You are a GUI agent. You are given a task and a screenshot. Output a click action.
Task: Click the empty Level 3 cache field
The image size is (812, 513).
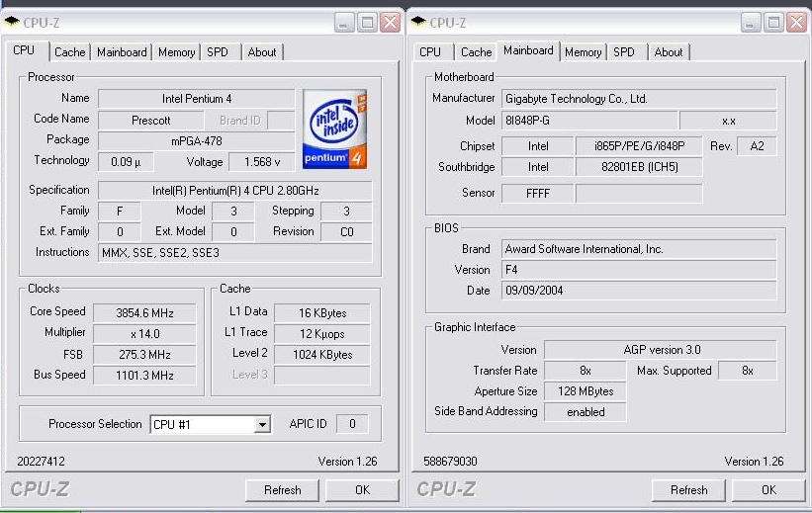[322, 376]
